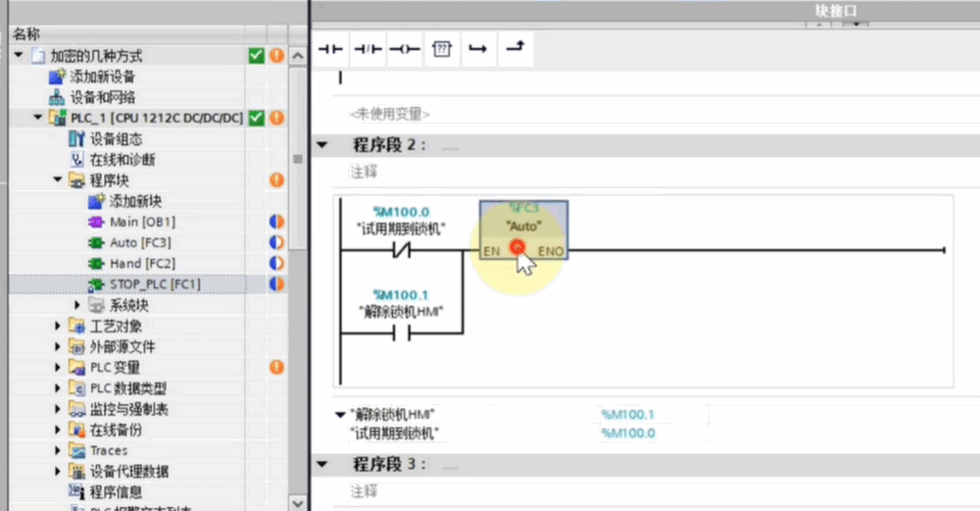Insert an empty box instruction

point(441,50)
